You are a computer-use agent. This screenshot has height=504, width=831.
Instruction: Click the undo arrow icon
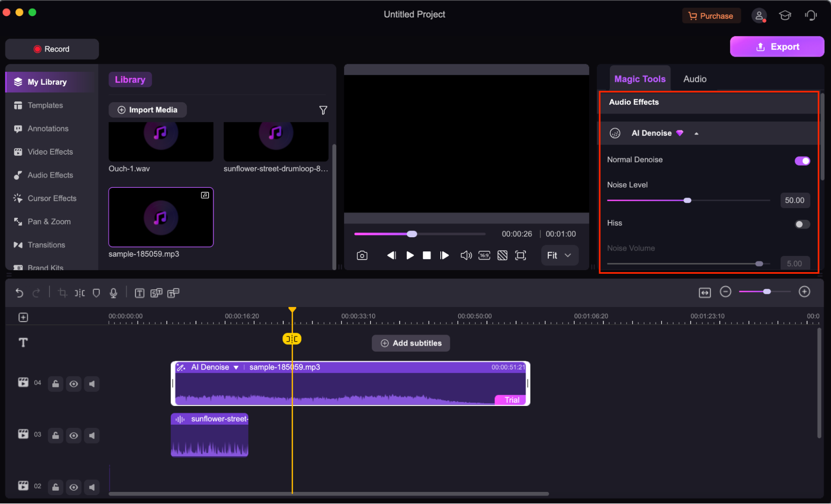pyautogui.click(x=19, y=293)
